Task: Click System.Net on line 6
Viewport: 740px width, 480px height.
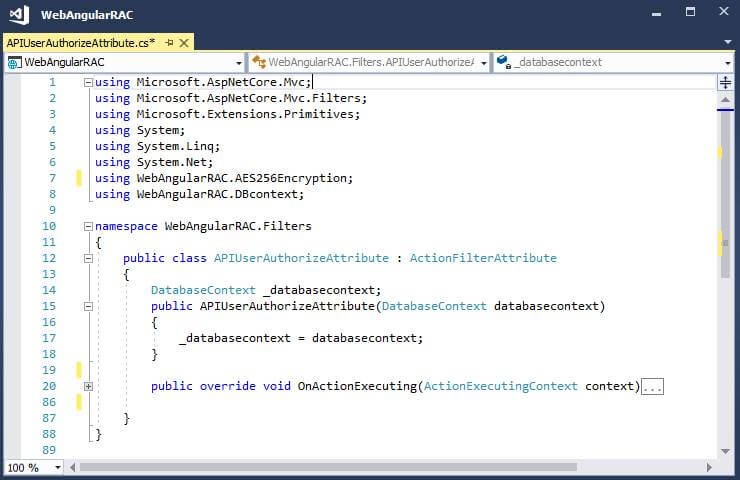Action: tap(172, 162)
